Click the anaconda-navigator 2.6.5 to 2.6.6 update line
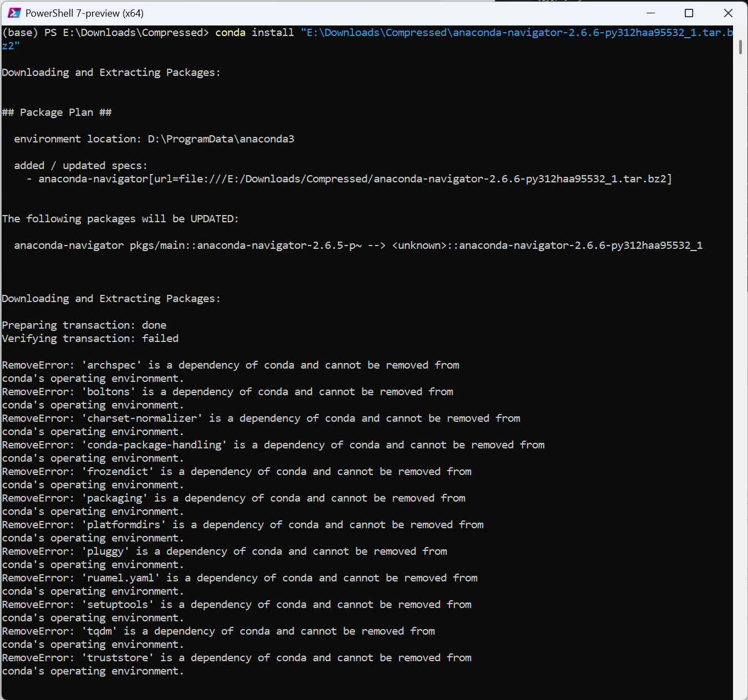The height and width of the screenshot is (700, 748). [358, 246]
